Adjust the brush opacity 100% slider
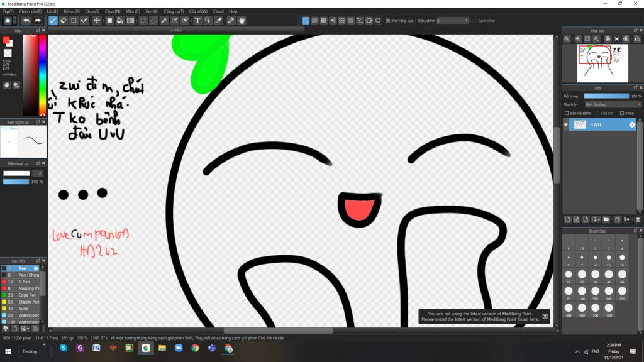644x362 pixels. [16, 182]
